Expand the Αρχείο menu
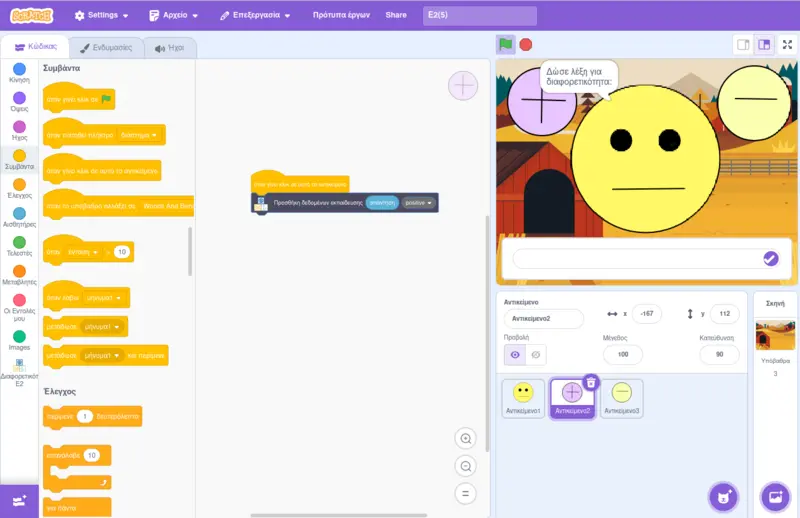The height and width of the screenshot is (518, 800). (x=173, y=16)
